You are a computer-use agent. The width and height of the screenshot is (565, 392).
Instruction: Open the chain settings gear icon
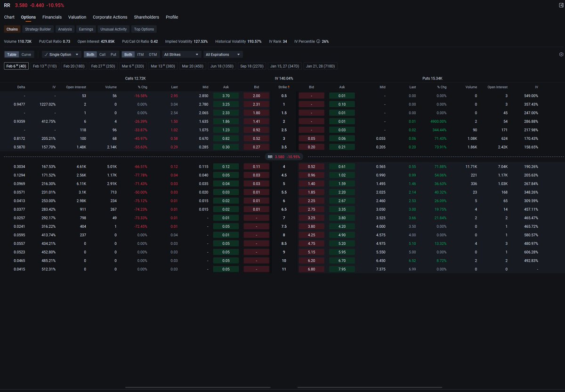point(561,55)
